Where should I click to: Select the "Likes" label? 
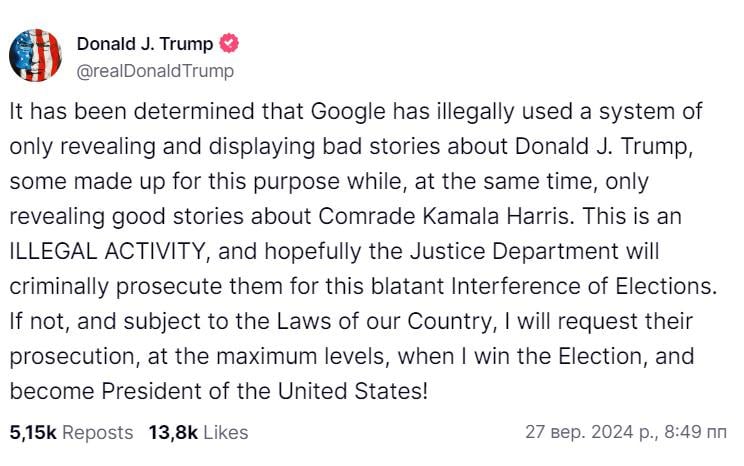coord(224,432)
